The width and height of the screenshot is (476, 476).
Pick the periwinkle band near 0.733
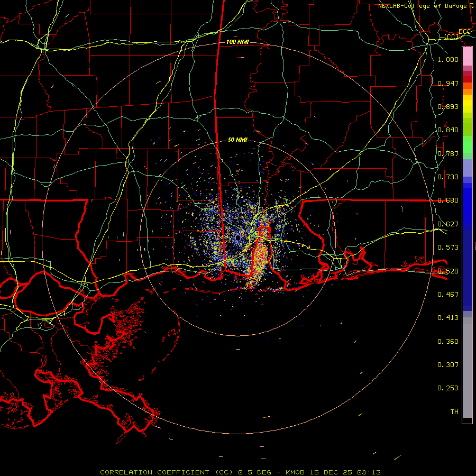pyautogui.click(x=467, y=168)
